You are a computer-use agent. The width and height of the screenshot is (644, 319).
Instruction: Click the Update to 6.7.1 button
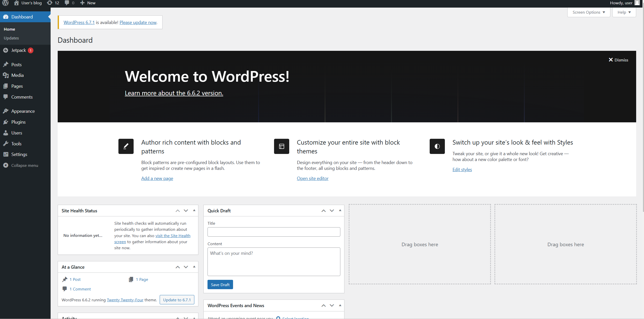click(x=177, y=300)
